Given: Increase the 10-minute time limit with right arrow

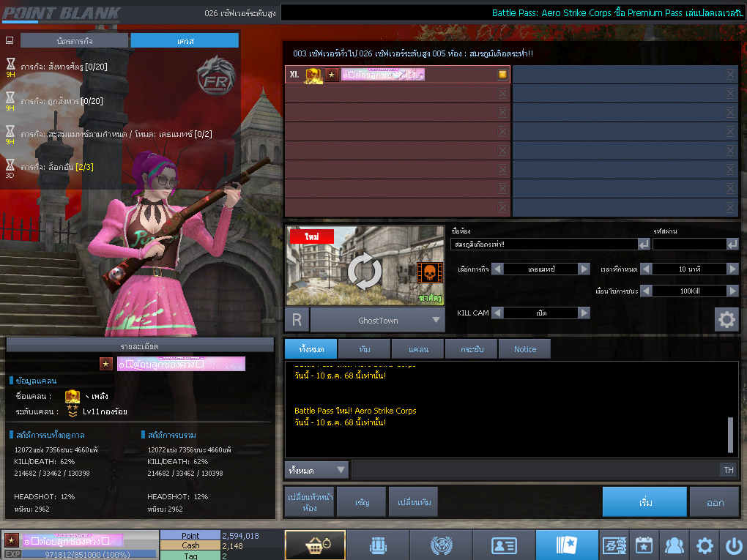Looking at the screenshot, I should click(x=732, y=269).
